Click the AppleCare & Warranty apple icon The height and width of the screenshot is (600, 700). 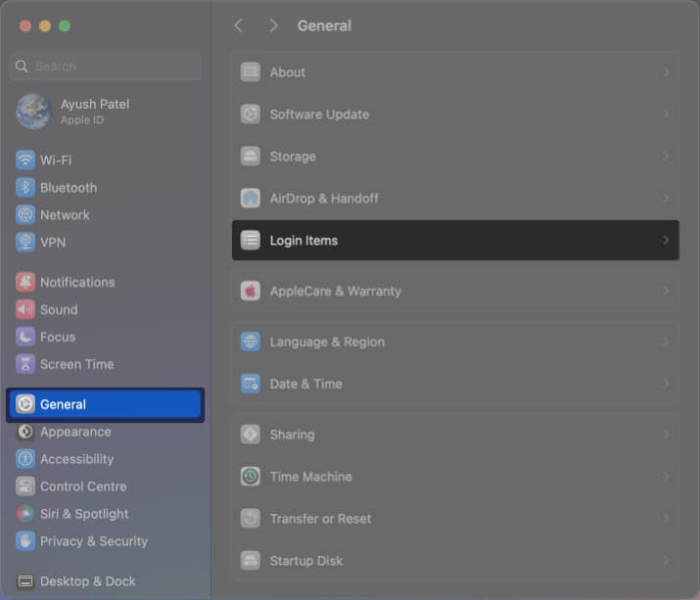251,291
